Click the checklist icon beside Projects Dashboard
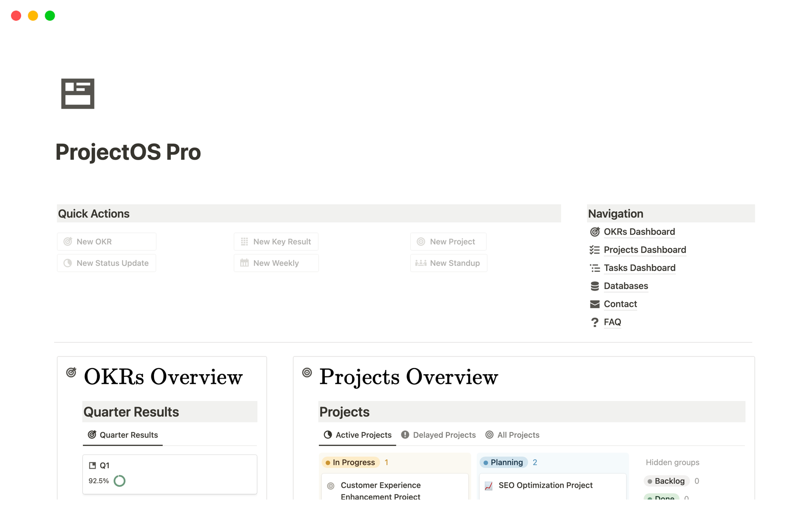The width and height of the screenshot is (812, 508). tap(595, 250)
